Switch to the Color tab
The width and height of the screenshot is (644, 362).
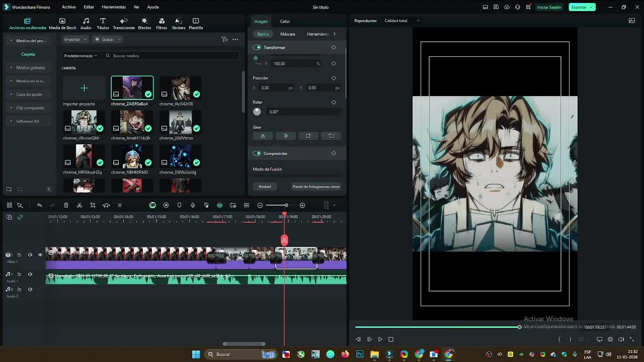[285, 21]
